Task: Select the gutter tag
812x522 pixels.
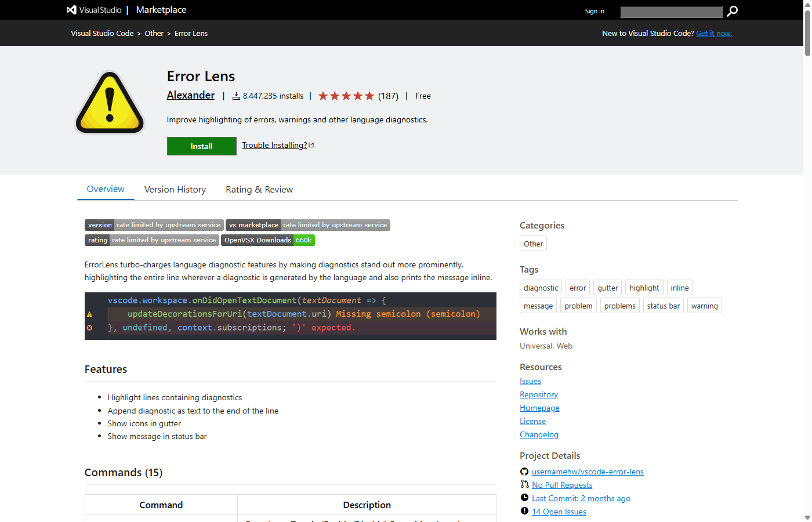Action: [x=608, y=288]
